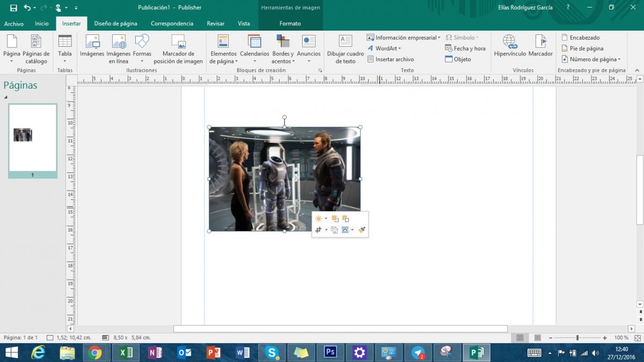Click user name Elías Rodríguez García
The width and height of the screenshot is (644, 362).
tap(525, 8)
